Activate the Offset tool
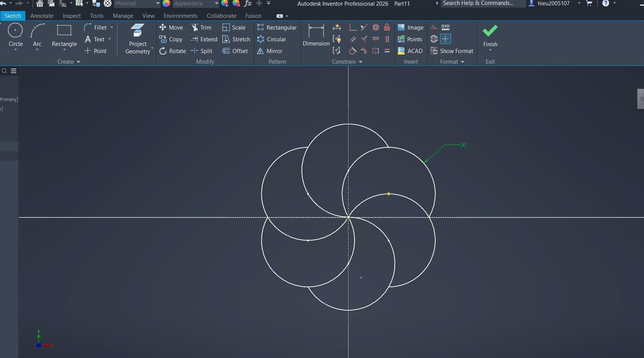This screenshot has width=644, height=358. [235, 51]
